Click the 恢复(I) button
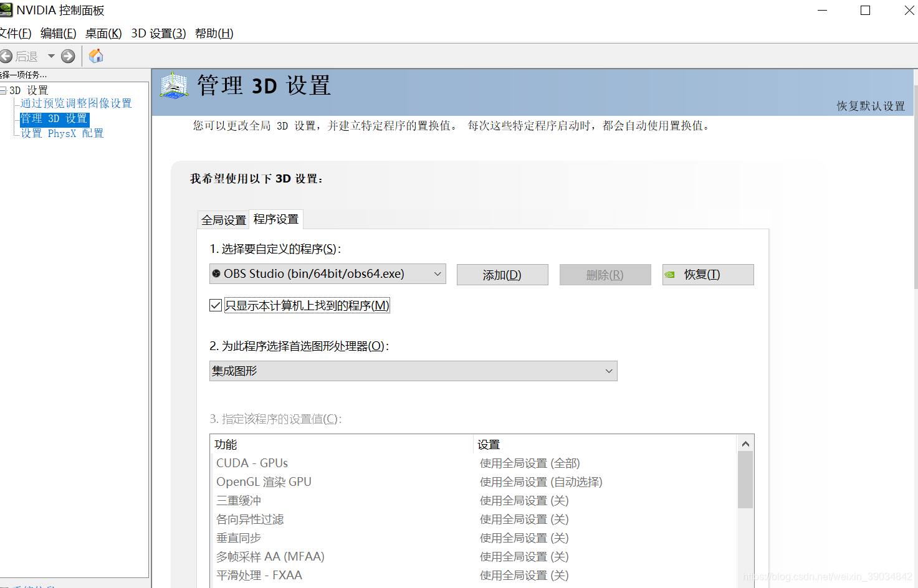Viewport: 918px width, 588px height. point(708,275)
